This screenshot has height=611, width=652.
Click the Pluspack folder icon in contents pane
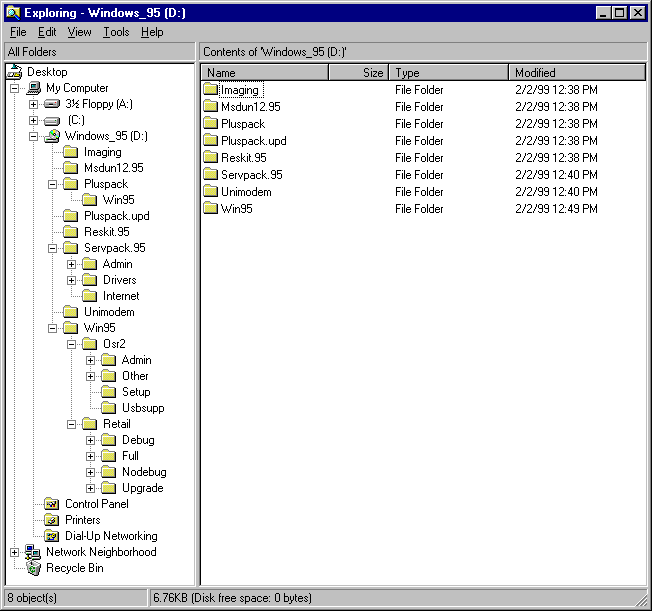pyautogui.click(x=211, y=123)
